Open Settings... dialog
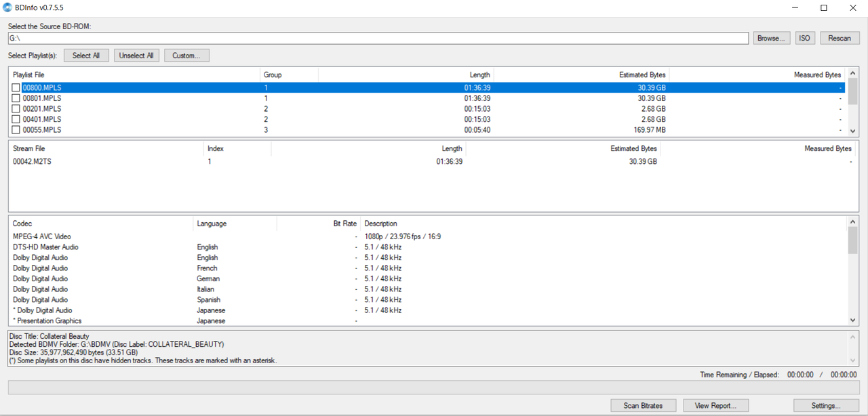This screenshot has width=868, height=416. (x=826, y=405)
